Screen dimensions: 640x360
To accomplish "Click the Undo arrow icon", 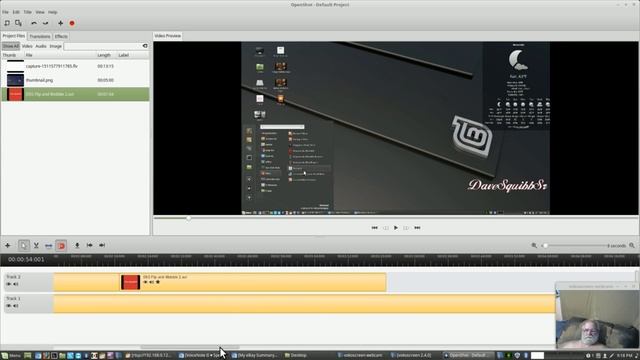I will point(34,23).
